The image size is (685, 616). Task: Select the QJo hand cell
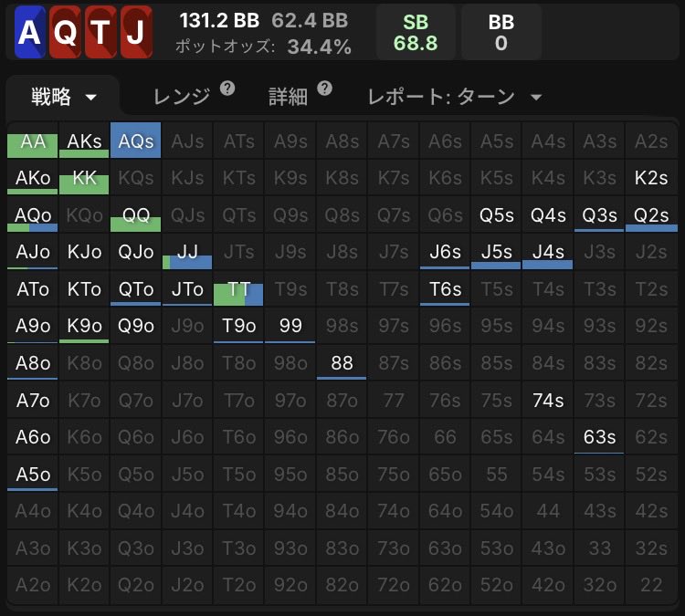click(x=135, y=252)
